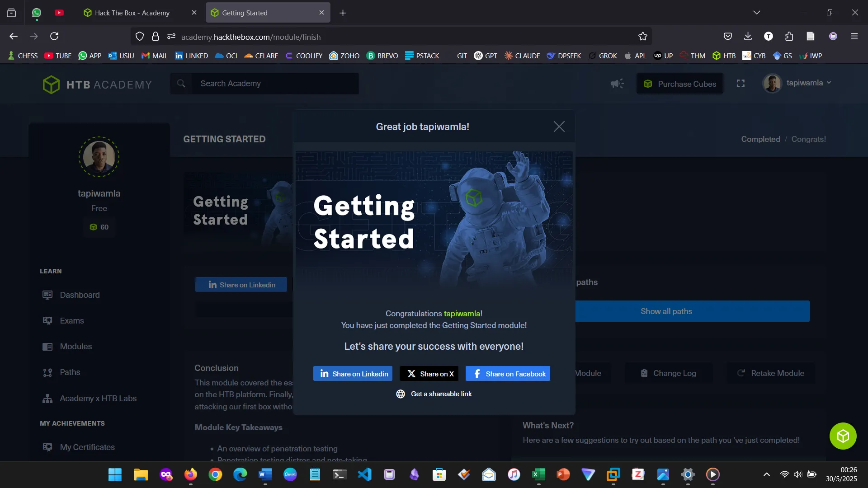The image size is (868, 488).
Task: Click Show all paths
Action: (666, 311)
